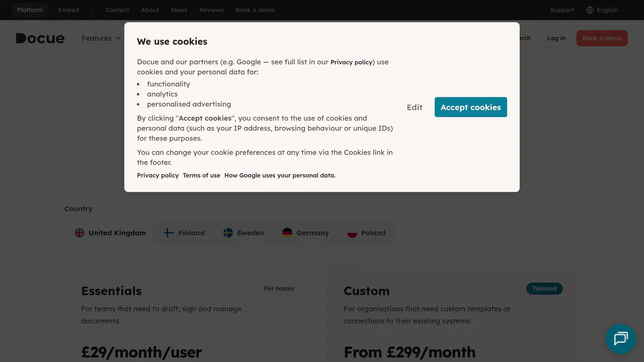
Task: Click the red Book a demo button
Action: coord(602,38)
